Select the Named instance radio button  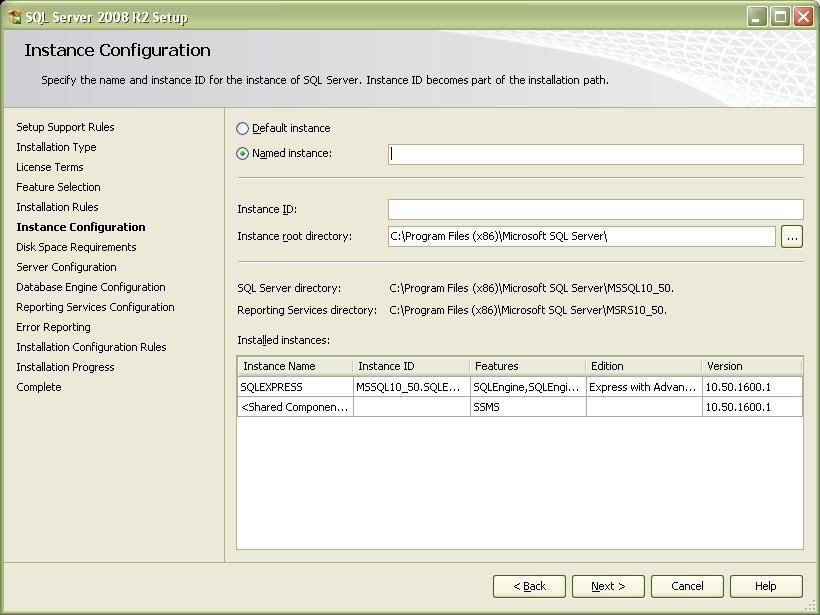(x=242, y=153)
